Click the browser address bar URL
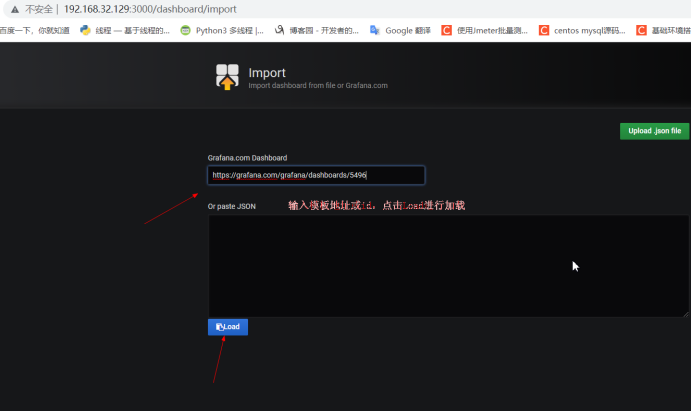The height and width of the screenshot is (412, 691). coord(150,9)
